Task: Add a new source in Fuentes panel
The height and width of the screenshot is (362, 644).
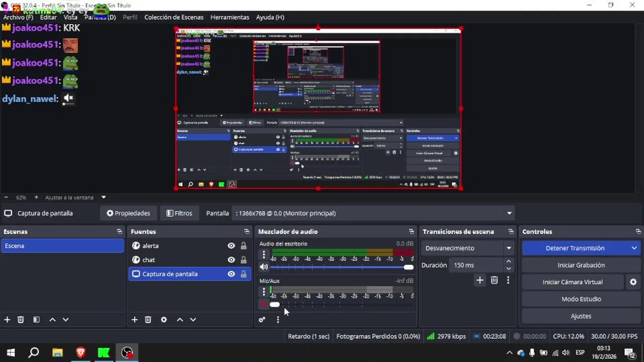Action: (x=134, y=320)
